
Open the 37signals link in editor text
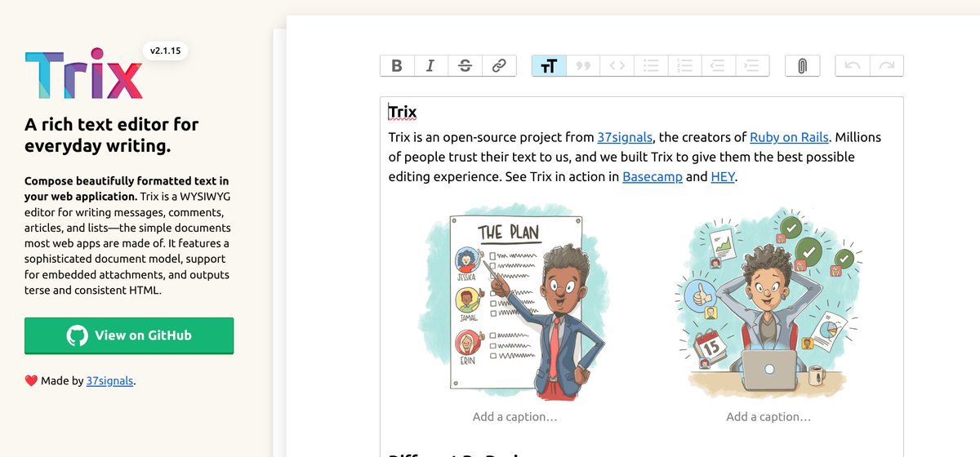pyautogui.click(x=625, y=137)
